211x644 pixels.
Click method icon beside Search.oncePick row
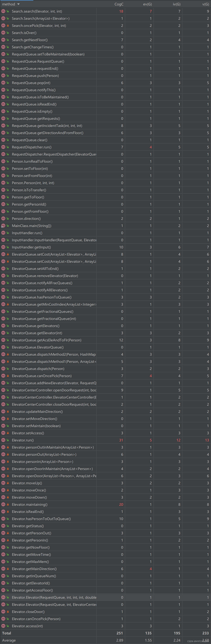[3, 25]
